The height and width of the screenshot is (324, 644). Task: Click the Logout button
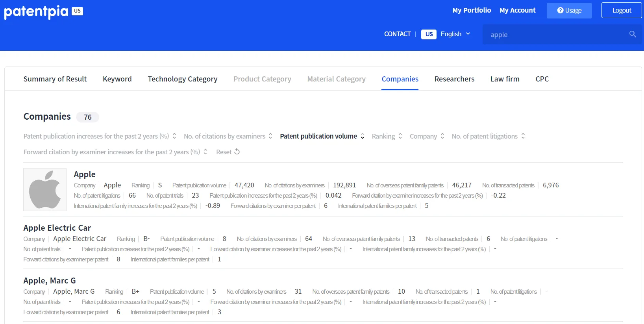point(622,11)
